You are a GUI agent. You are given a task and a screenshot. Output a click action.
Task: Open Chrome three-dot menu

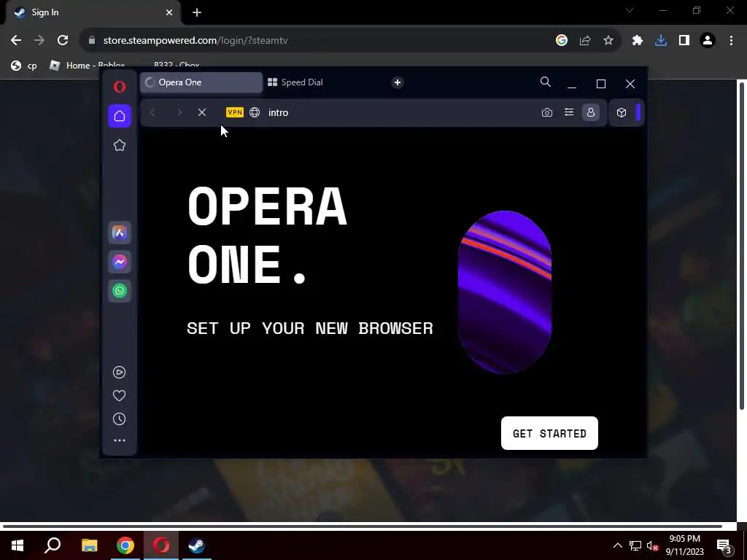[731, 41]
